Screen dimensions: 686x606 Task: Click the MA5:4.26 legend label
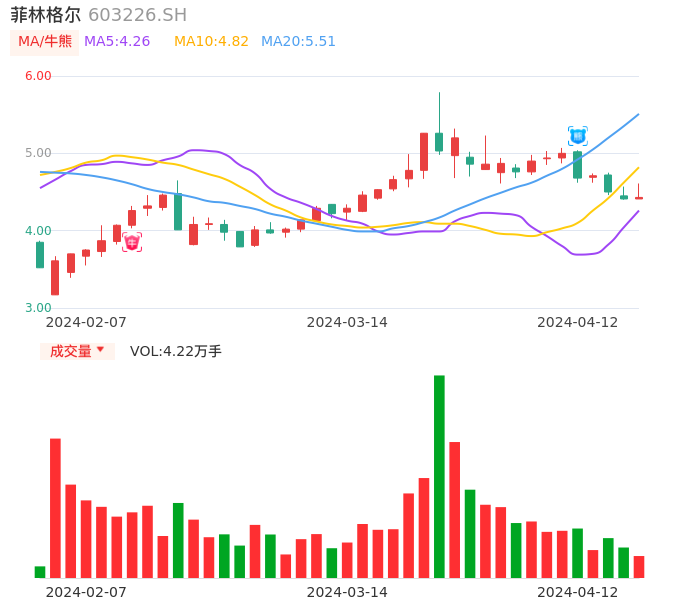(117, 42)
